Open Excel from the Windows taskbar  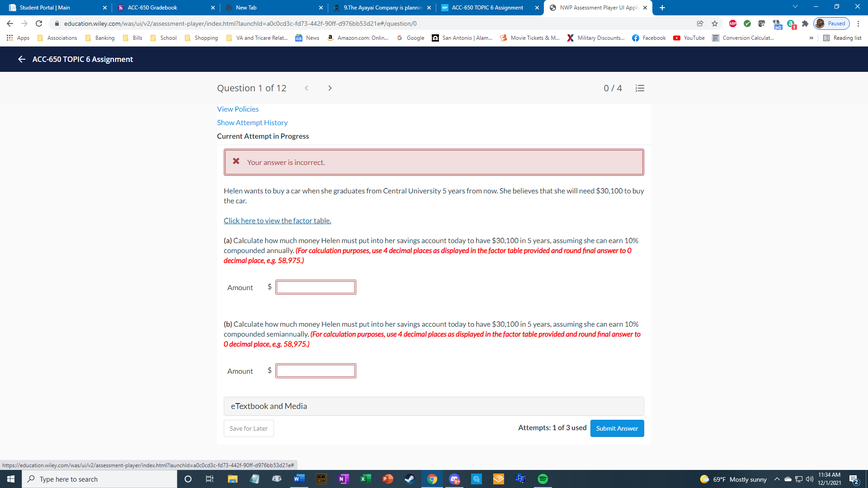point(365,479)
